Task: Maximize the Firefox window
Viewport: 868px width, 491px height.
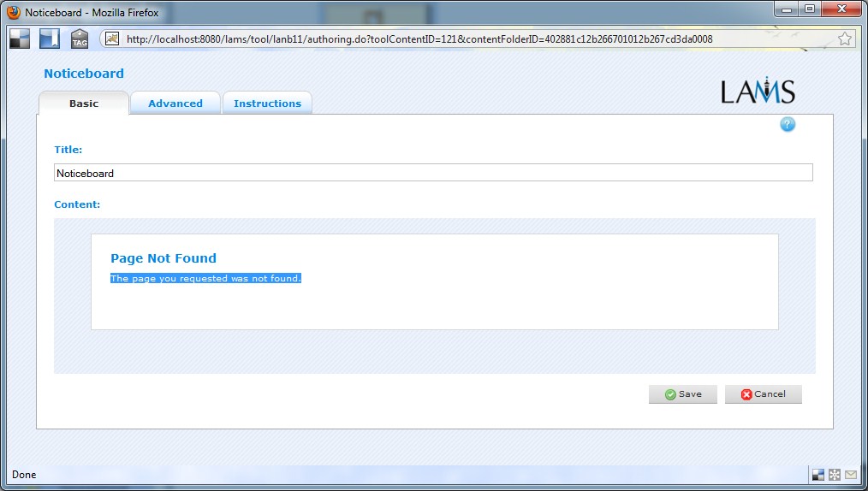Action: 809,9
